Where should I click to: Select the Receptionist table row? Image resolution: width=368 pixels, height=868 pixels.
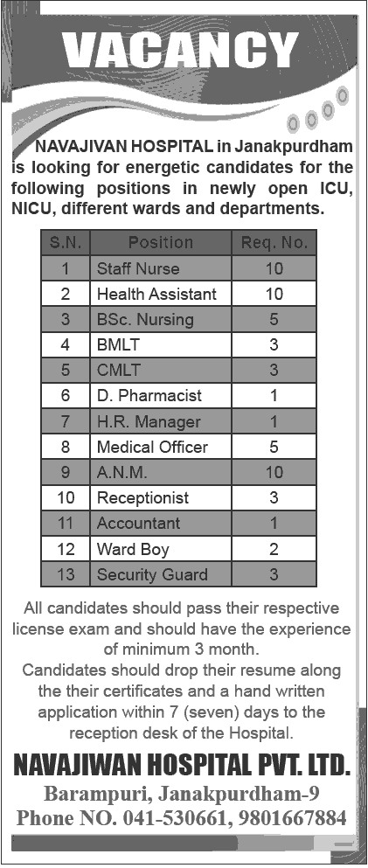coord(178,497)
